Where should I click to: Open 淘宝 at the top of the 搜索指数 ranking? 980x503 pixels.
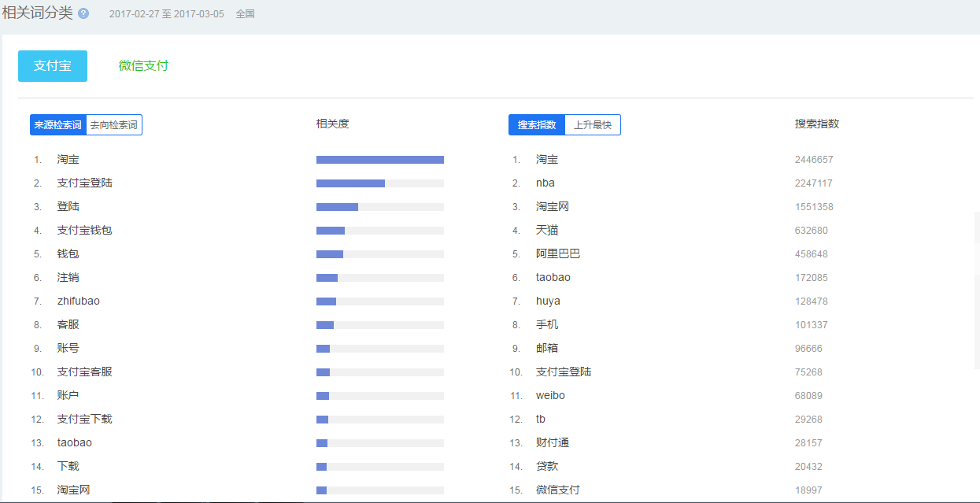(x=547, y=160)
